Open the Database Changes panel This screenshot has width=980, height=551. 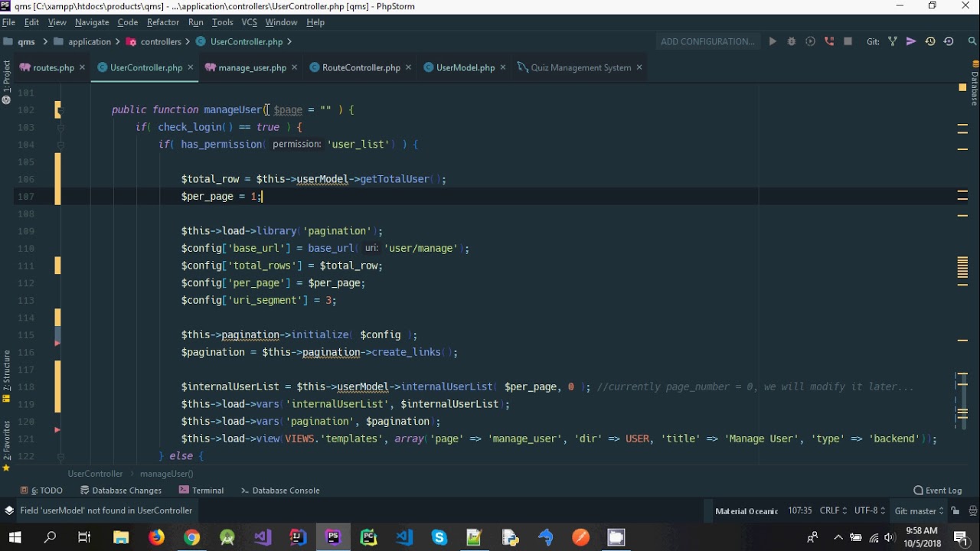pyautogui.click(x=120, y=491)
